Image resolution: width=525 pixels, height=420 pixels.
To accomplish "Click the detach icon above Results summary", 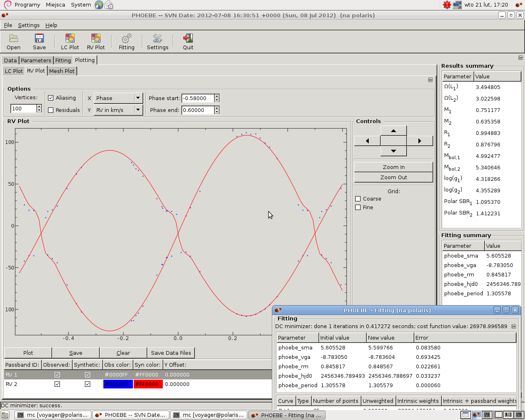I will coord(520,58).
